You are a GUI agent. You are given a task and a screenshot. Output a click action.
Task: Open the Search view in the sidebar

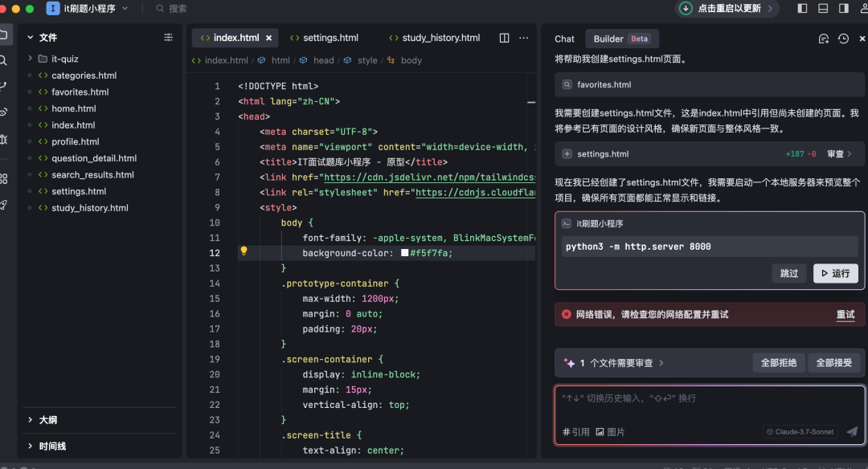tap(4, 61)
